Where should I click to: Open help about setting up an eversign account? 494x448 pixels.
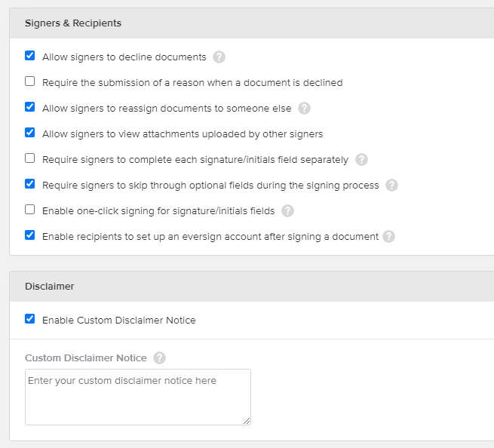pyautogui.click(x=388, y=236)
